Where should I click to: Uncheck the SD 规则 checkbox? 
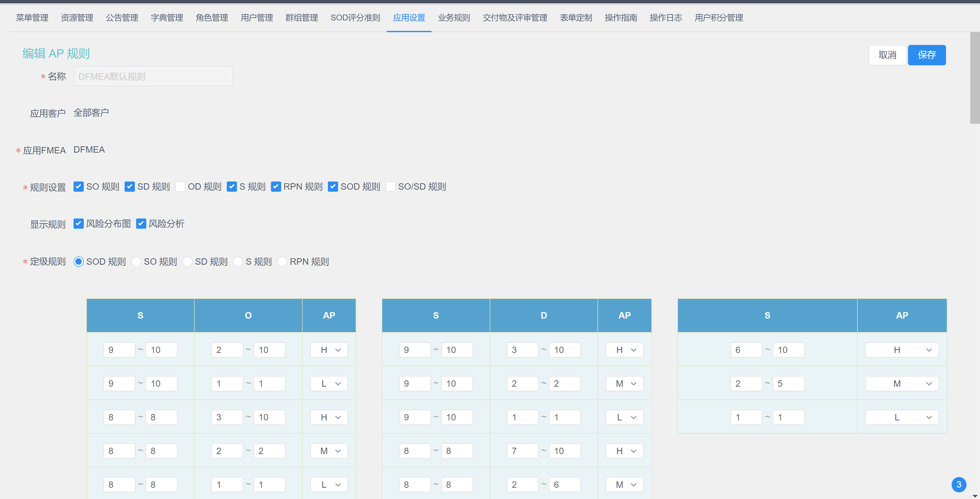click(x=129, y=186)
